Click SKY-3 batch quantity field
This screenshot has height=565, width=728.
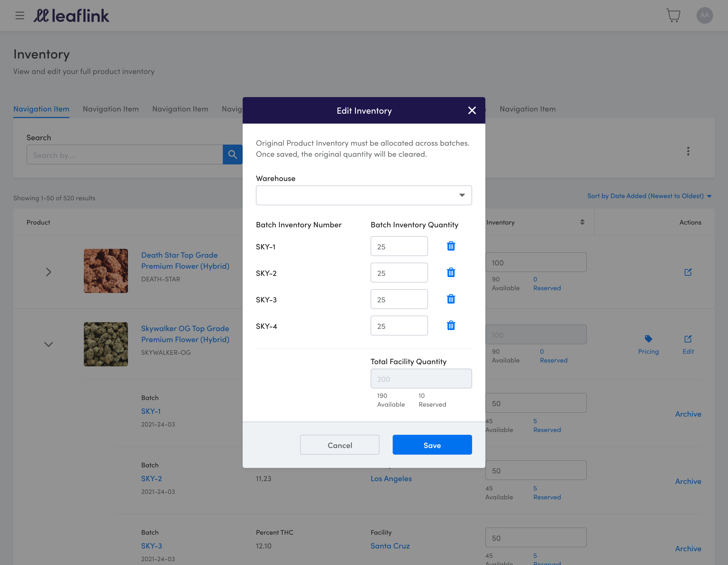coord(399,299)
